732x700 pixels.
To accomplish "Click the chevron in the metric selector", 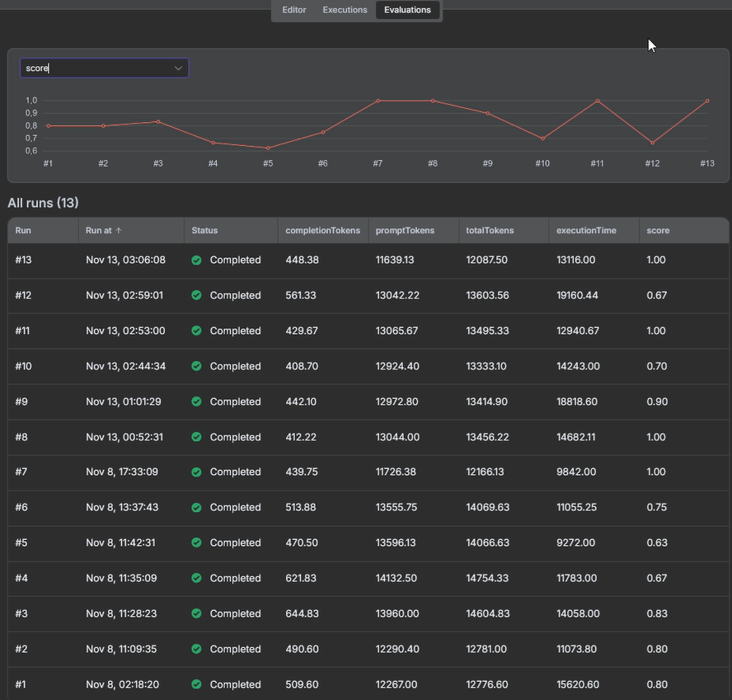I will 178,68.
